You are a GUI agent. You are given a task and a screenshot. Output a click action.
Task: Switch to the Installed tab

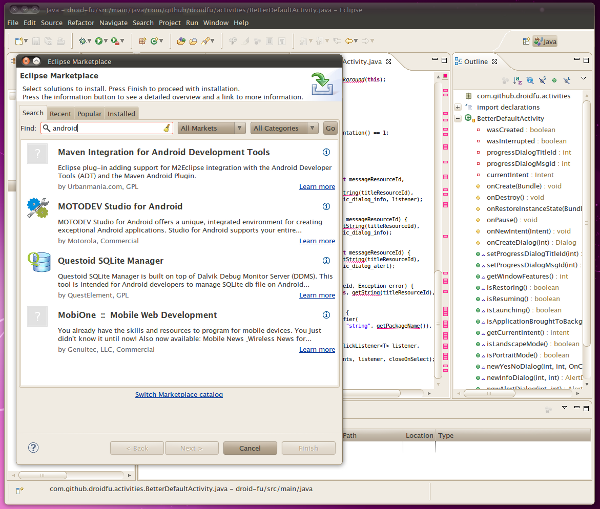[121, 114]
